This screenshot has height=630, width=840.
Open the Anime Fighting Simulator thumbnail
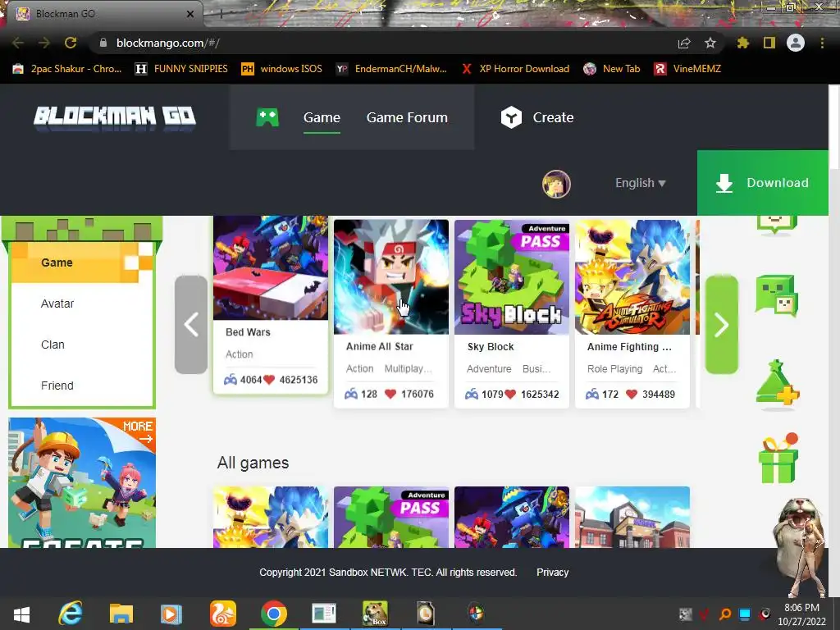[x=632, y=277]
